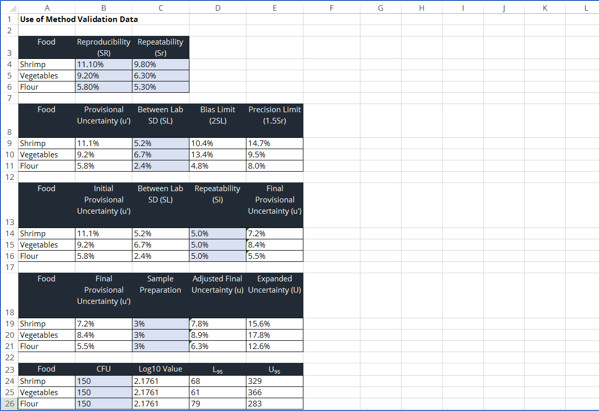Click 'Precision Limit (1.5Sr)' header cell
The width and height of the screenshot is (599, 411).
coord(275,121)
